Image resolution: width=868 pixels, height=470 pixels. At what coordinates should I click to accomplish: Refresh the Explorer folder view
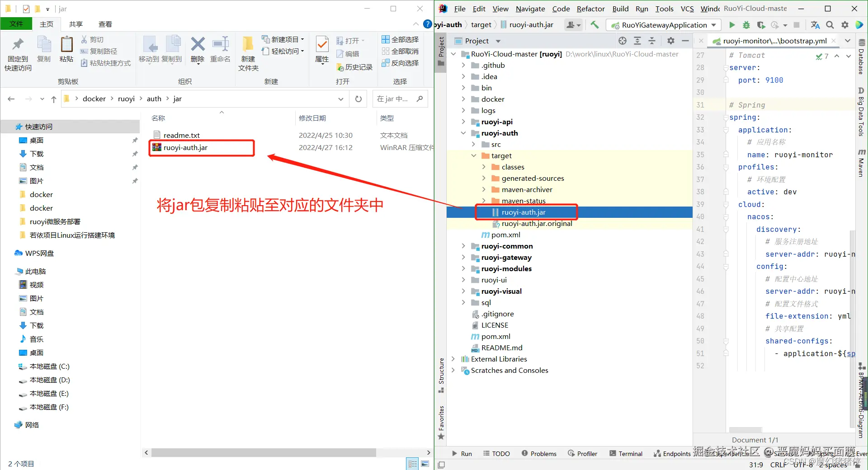point(359,99)
